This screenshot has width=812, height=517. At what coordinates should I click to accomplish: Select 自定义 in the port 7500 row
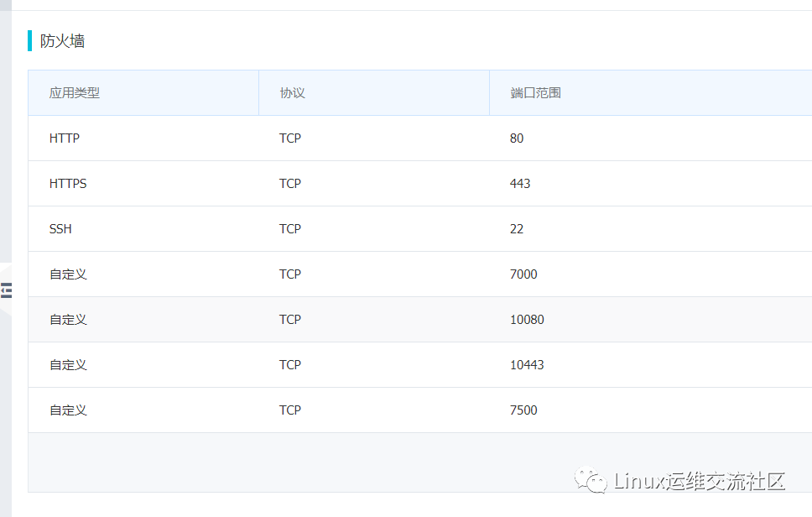coord(68,410)
